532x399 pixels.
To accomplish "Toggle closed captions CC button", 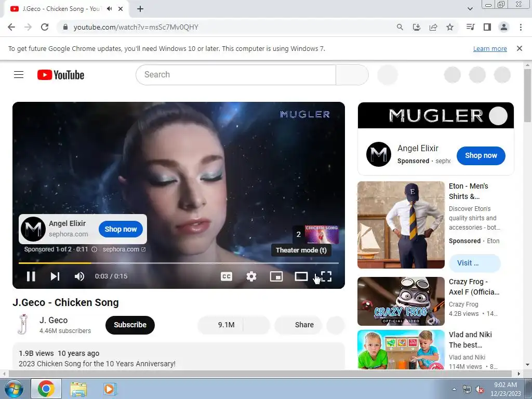I will [227, 276].
